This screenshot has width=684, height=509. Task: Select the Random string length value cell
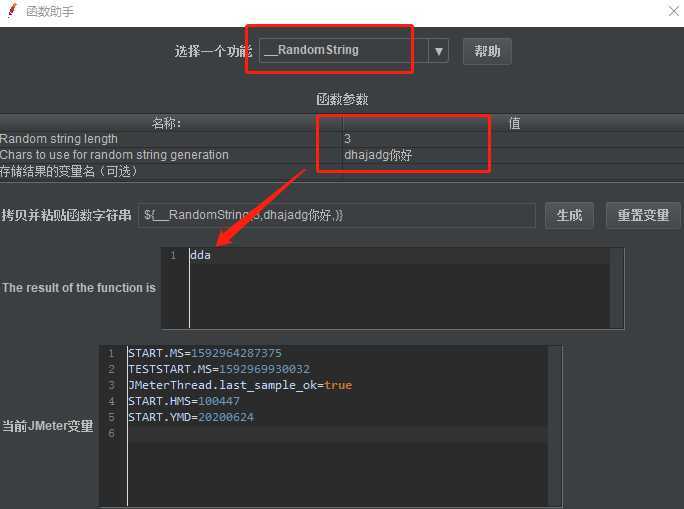[513, 139]
